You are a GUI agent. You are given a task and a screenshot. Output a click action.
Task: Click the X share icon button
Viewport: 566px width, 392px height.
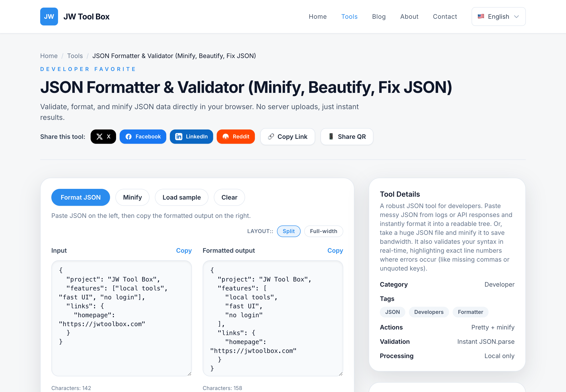coord(103,137)
